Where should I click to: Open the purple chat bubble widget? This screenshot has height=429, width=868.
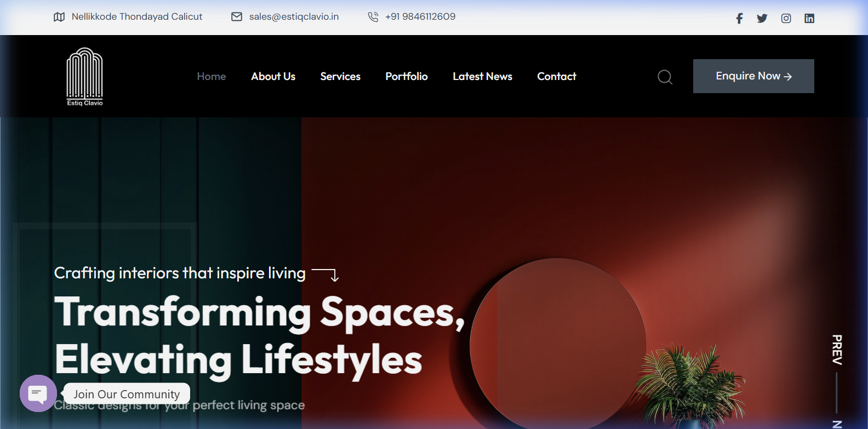pos(38,393)
